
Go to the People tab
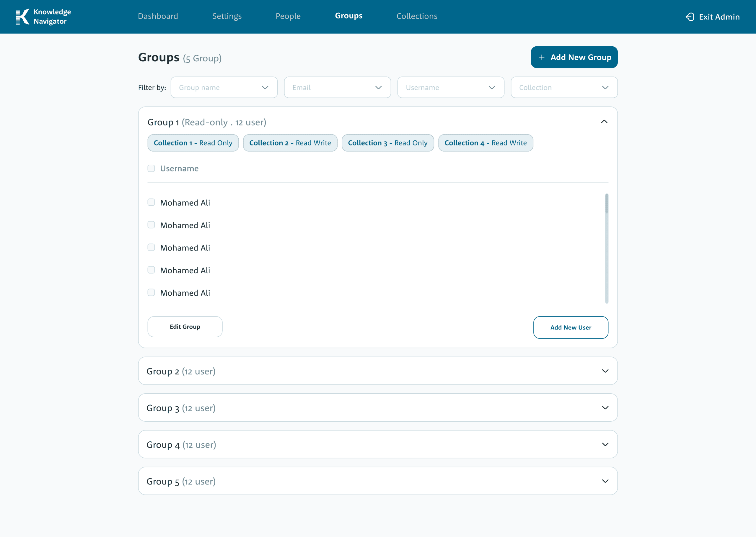288,16
